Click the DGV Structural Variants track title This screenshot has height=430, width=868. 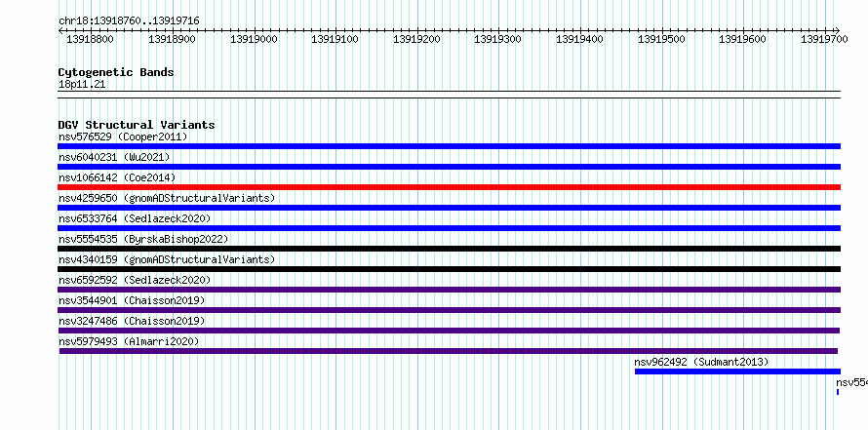coord(137,125)
